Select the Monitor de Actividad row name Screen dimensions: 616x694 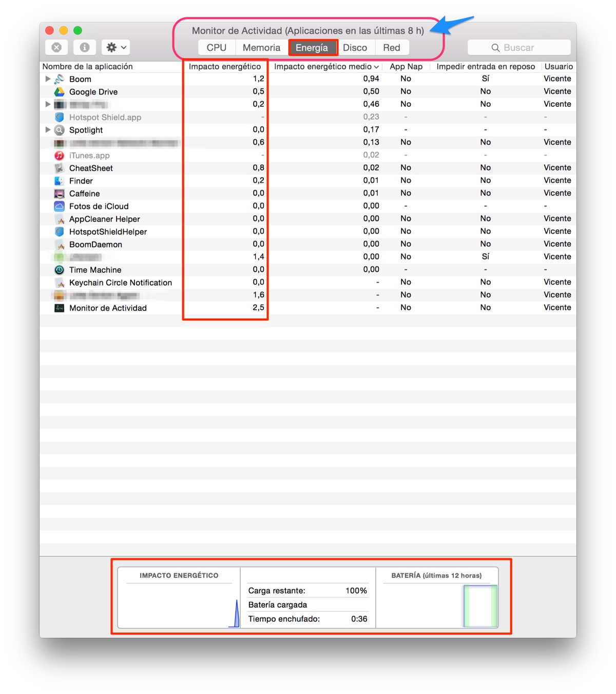click(x=108, y=308)
